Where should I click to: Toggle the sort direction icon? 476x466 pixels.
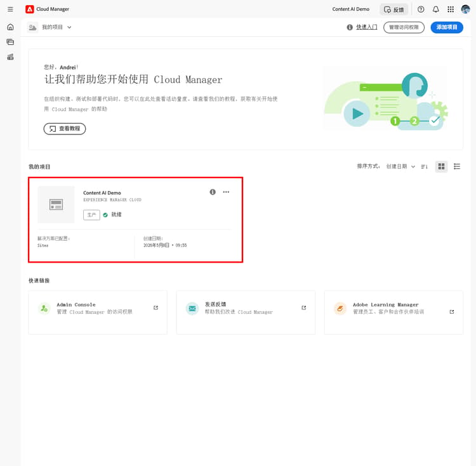[425, 167]
